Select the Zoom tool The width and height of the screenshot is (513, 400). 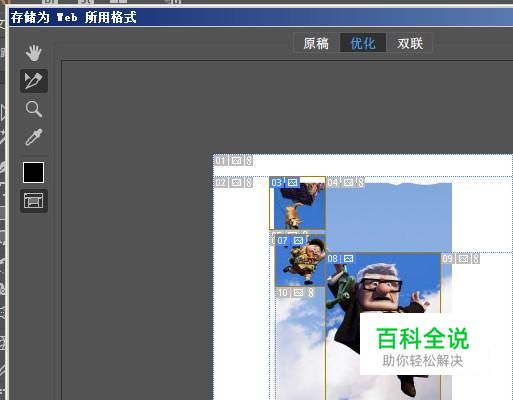point(34,109)
